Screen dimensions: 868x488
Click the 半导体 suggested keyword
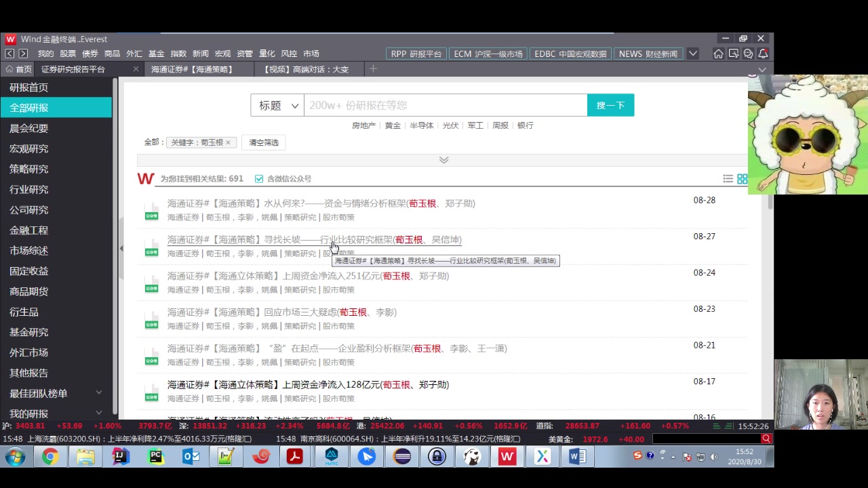point(421,125)
